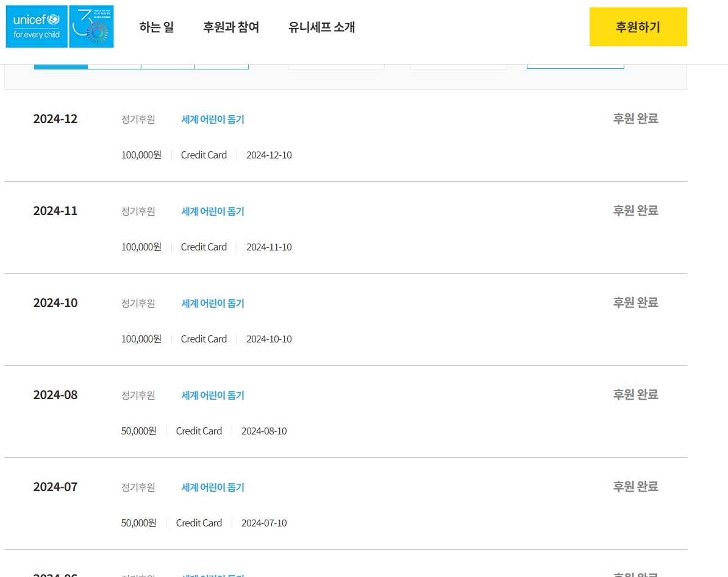Image resolution: width=728 pixels, height=577 pixels.
Task: Click 후원 완료 status in 2024-07 row
Action: 635,487
